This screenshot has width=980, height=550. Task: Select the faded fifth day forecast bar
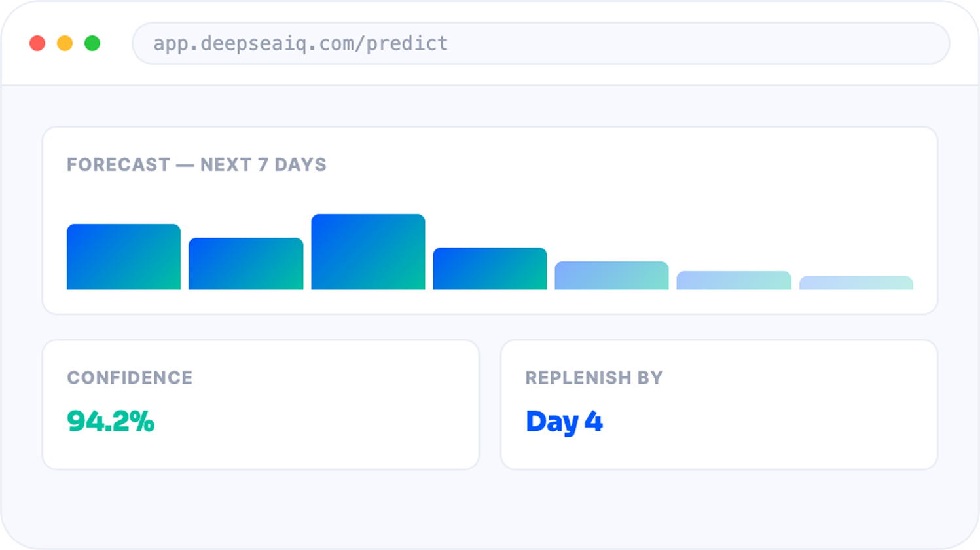click(x=611, y=275)
